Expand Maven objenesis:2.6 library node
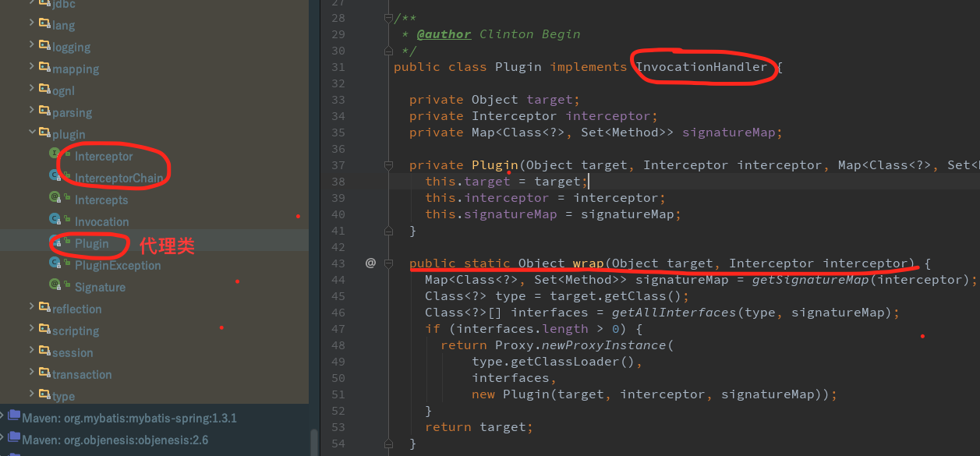Image resolution: width=980 pixels, height=456 pixels. [3, 439]
